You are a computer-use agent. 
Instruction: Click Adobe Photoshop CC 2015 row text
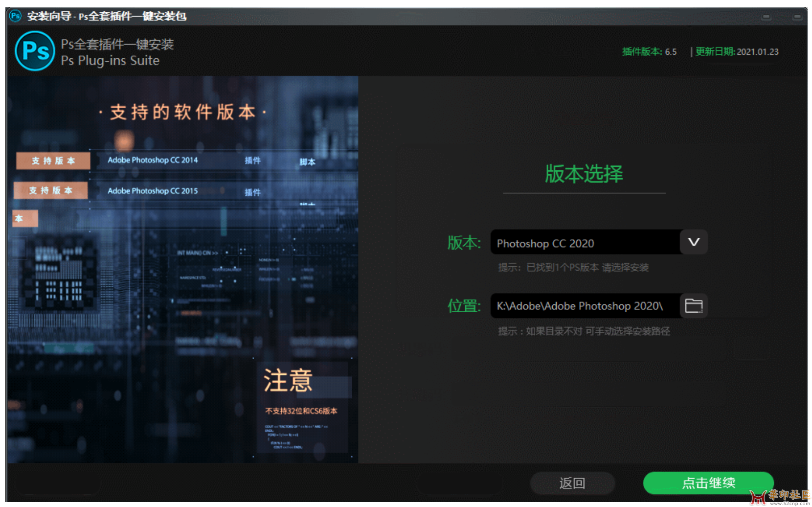(153, 191)
